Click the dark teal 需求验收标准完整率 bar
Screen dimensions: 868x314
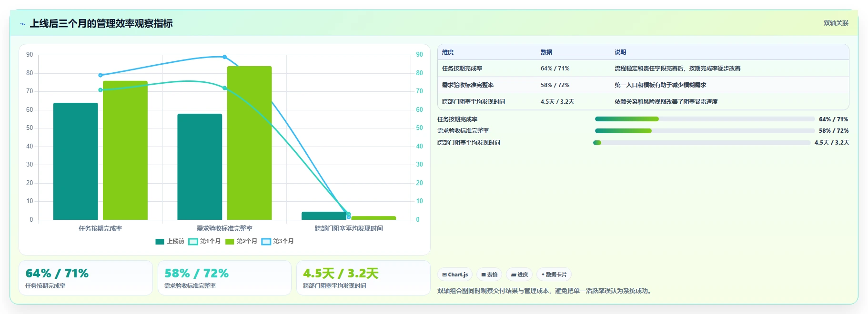[200, 167]
